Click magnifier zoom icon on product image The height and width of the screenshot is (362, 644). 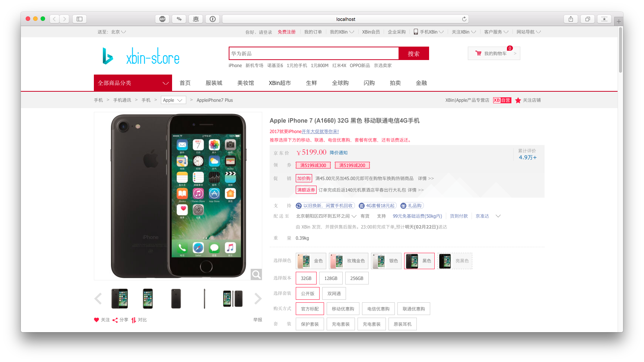point(256,274)
